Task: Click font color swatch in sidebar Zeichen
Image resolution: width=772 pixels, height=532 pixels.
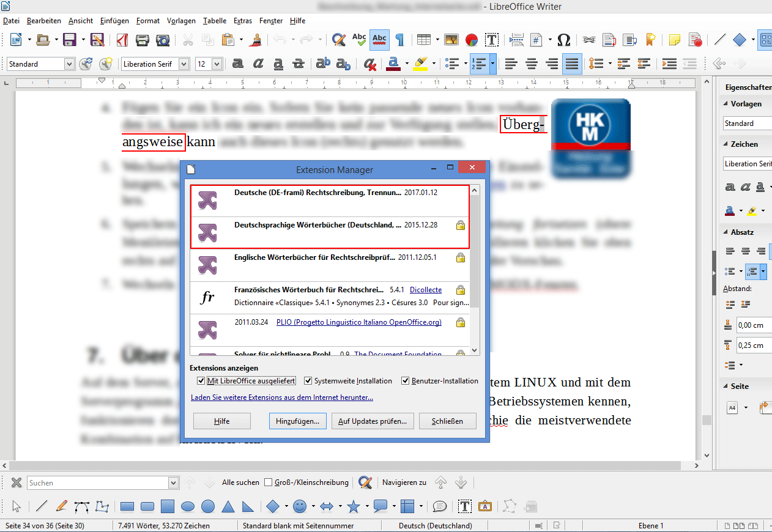Action: (x=730, y=210)
